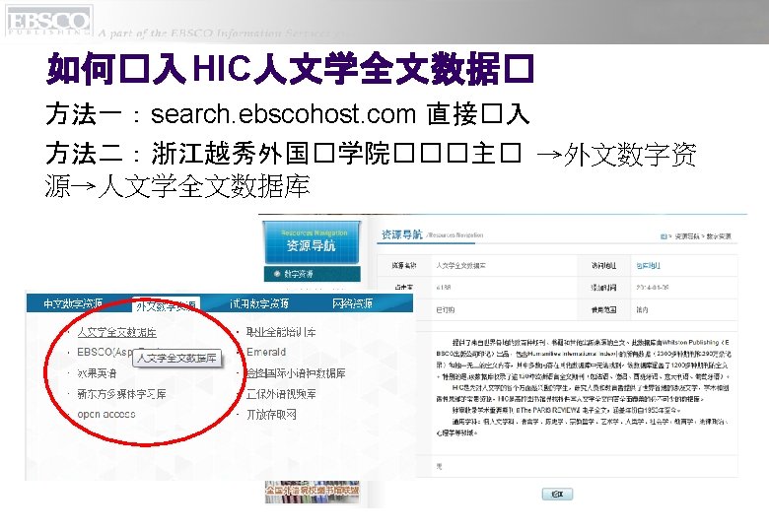
Task: Click the partly hidden EBSCO(Asp database link
Action: (x=105, y=352)
